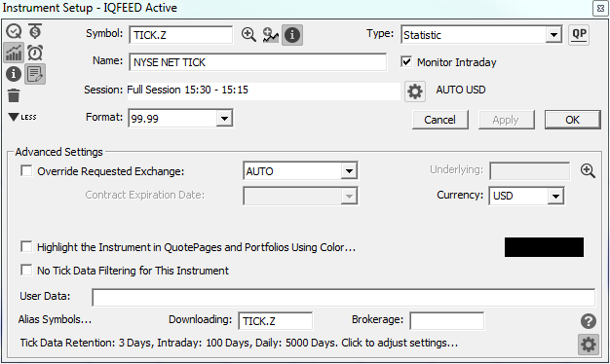Close the Instrument Setup window

point(600,8)
